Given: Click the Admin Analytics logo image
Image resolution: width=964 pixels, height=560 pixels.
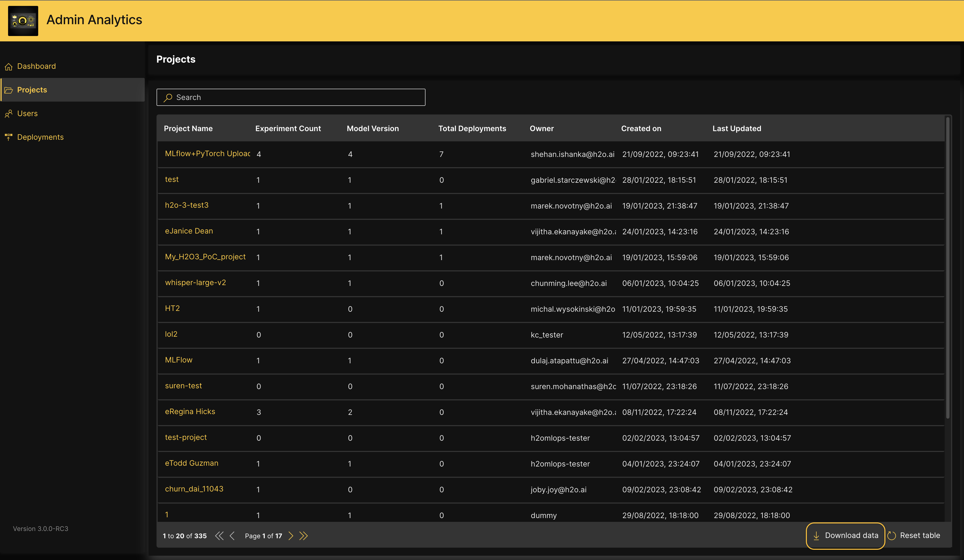Looking at the screenshot, I should click(x=23, y=21).
